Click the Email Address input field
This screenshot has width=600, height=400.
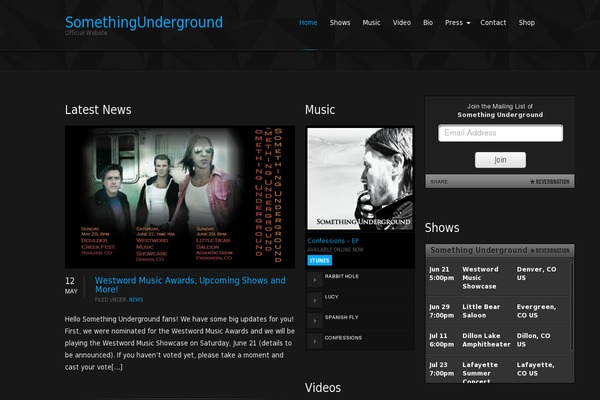point(500,133)
